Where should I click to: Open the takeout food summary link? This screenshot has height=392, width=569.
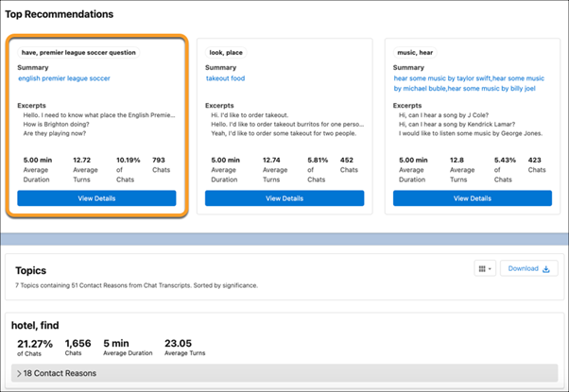pos(225,78)
